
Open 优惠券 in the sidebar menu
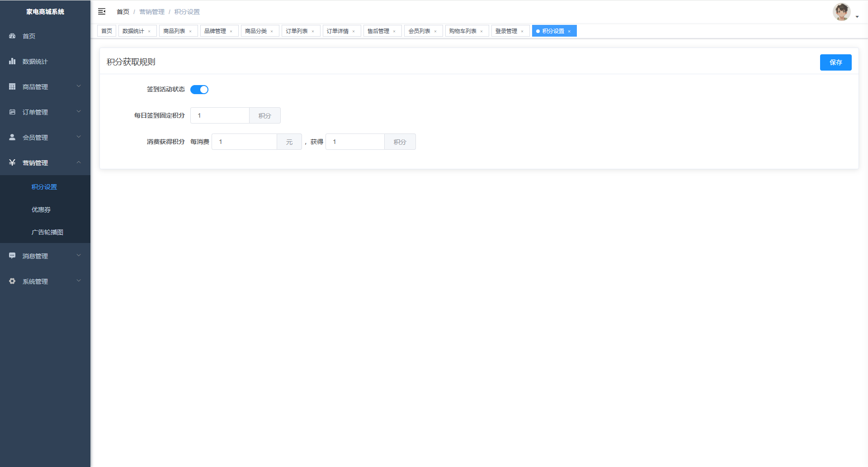click(x=41, y=210)
